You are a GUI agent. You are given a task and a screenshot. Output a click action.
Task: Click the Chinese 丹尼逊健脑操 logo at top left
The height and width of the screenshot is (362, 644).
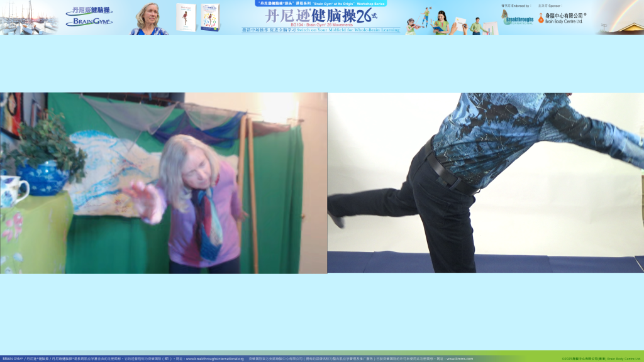(x=89, y=11)
